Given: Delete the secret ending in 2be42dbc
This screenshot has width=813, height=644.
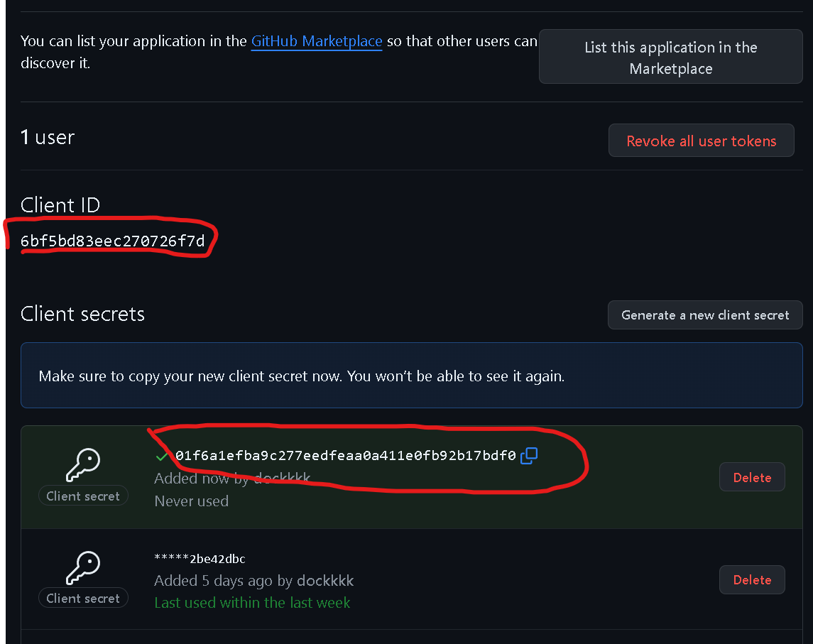Looking at the screenshot, I should pyautogui.click(x=752, y=579).
